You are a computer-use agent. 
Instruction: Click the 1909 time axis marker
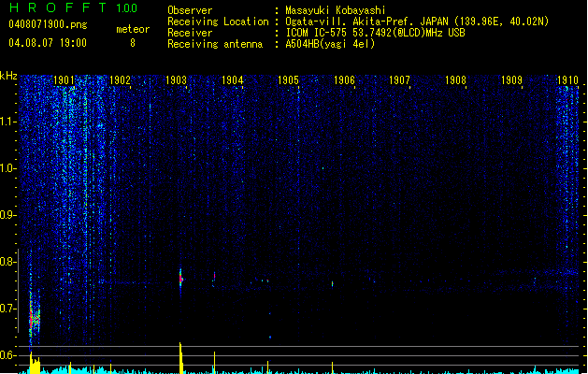(x=511, y=80)
